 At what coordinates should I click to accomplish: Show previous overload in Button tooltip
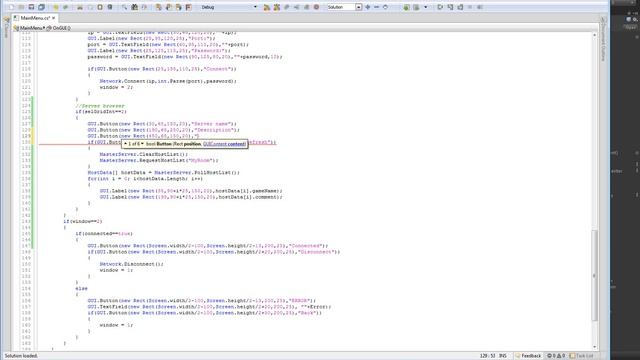(x=125, y=144)
